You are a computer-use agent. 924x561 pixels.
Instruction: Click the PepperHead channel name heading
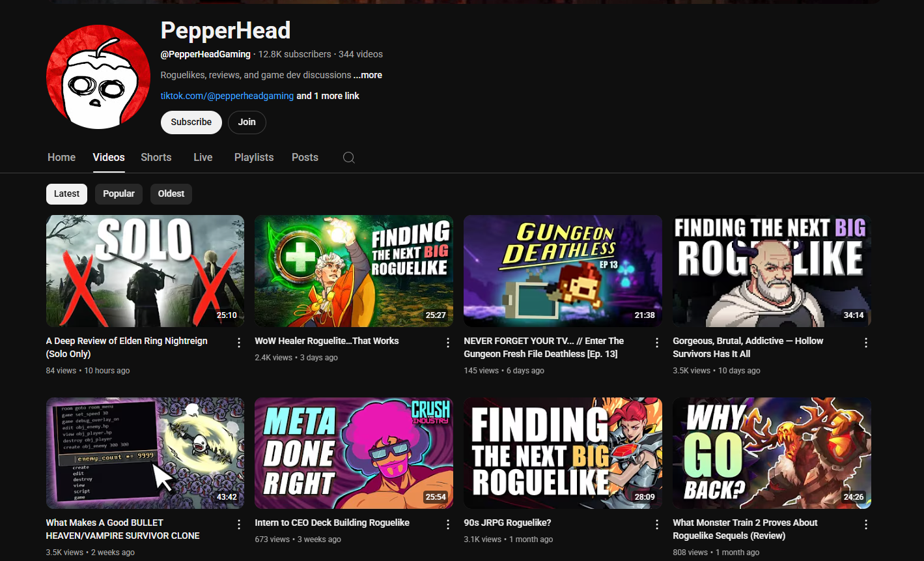coord(225,30)
